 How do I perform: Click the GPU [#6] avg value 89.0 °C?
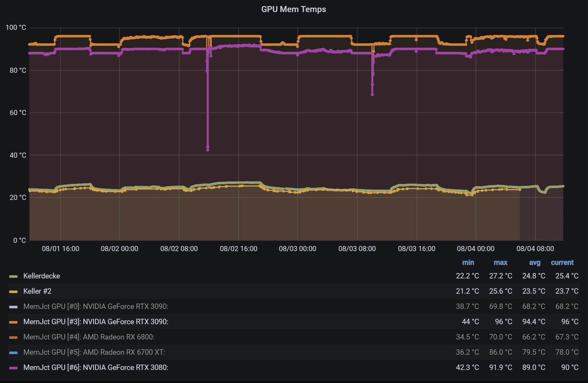pos(534,367)
